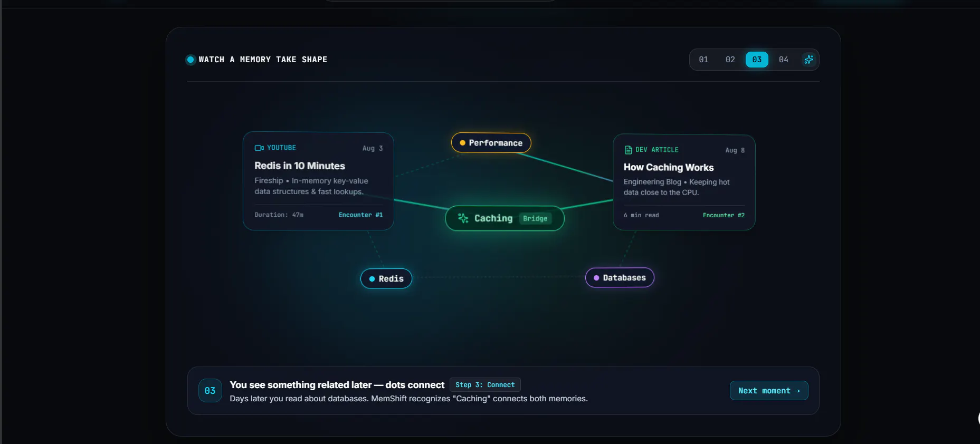Screen dimensions: 980x444
Task: Select the Performance tag node
Action: [491, 143]
